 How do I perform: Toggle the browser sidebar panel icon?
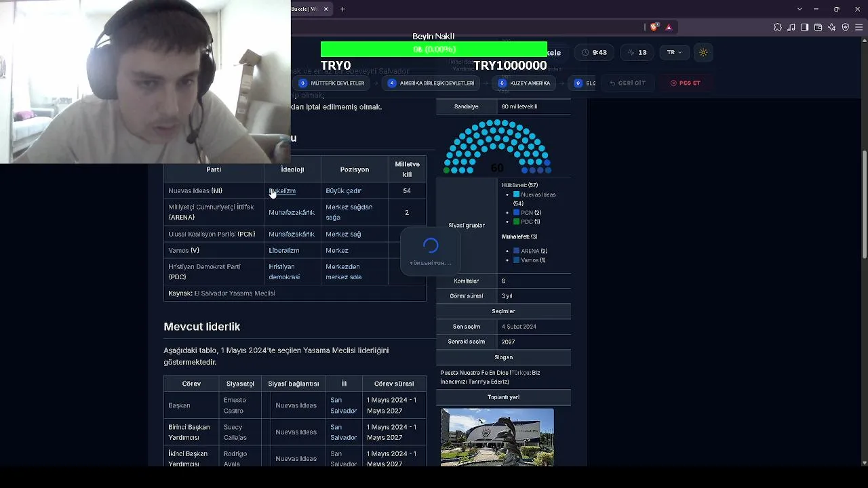pyautogui.click(x=804, y=27)
